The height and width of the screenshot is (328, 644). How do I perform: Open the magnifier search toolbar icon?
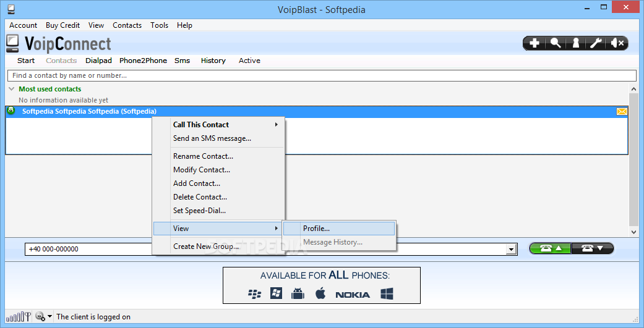pyautogui.click(x=556, y=43)
